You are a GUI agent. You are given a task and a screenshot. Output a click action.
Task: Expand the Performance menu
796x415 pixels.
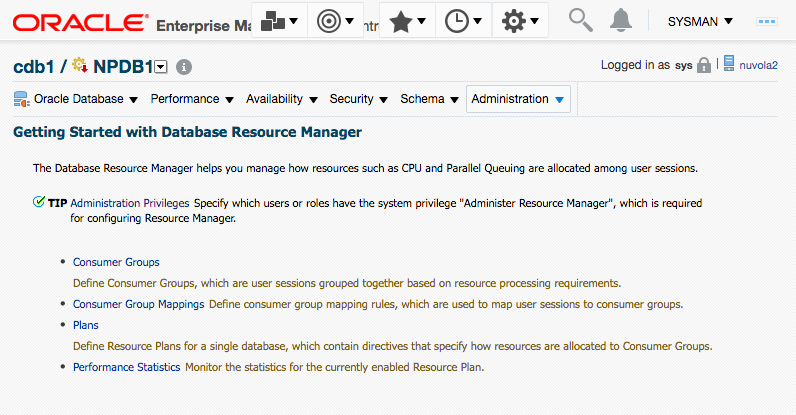[x=192, y=99]
